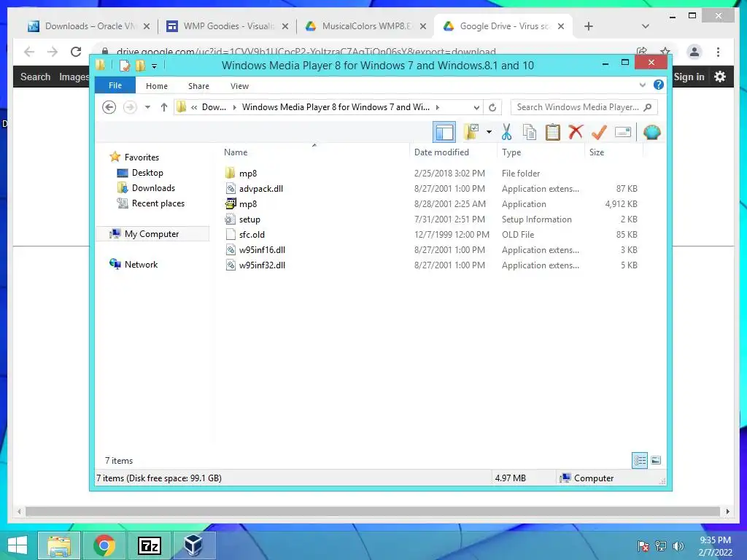Collapse ribbon using chevron beside Help
Image resolution: width=747 pixels, height=560 pixels.
pos(642,85)
